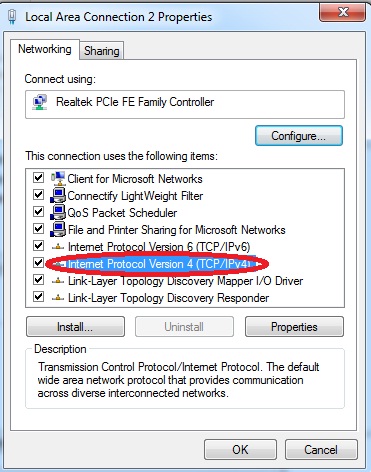Switch to the Sharing tab
The image size is (371, 472).
(102, 51)
